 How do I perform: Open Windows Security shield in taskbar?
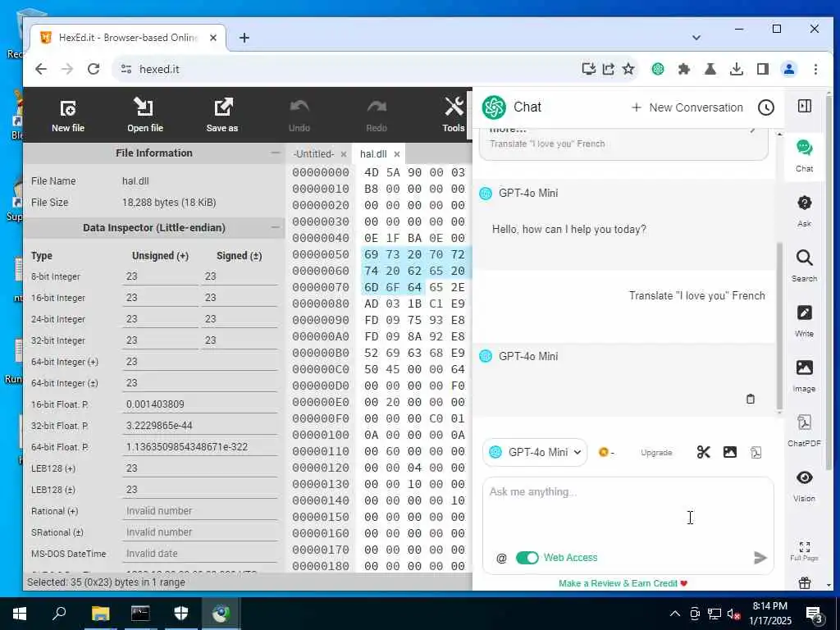coord(181,614)
